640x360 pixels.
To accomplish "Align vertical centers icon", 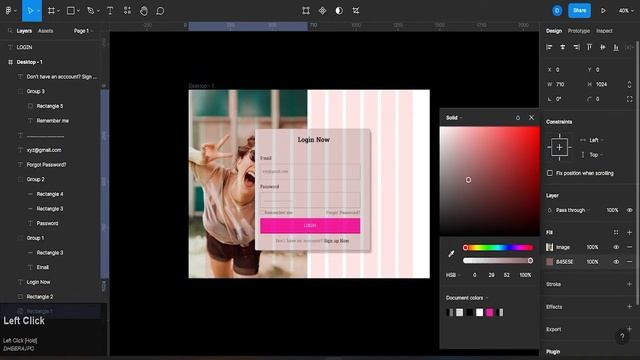I will coord(603,47).
